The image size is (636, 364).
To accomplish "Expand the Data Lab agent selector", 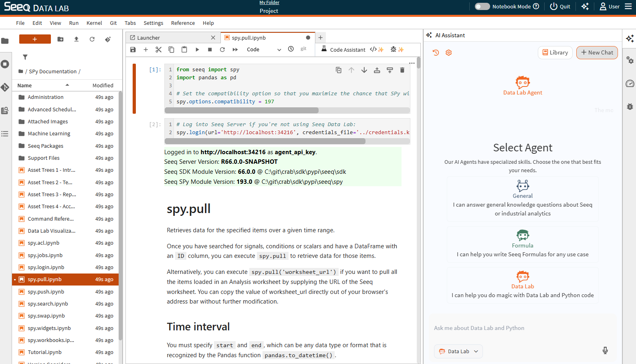I will click(458, 351).
